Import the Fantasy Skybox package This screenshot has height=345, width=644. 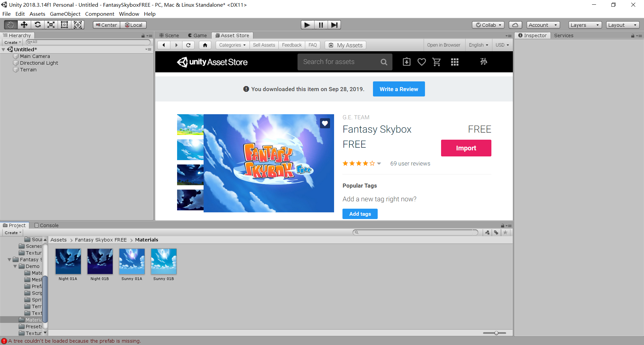pos(466,148)
